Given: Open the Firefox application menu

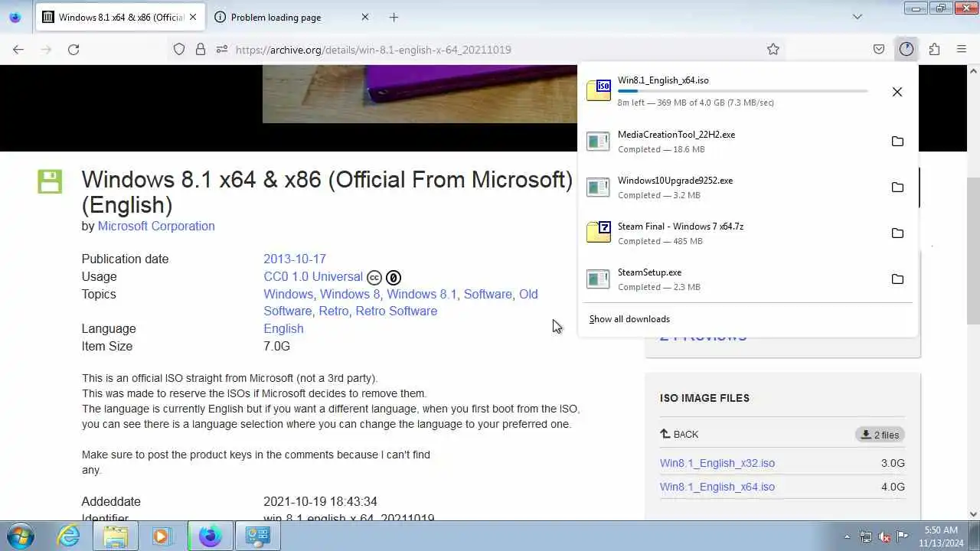Looking at the screenshot, I should (x=962, y=49).
